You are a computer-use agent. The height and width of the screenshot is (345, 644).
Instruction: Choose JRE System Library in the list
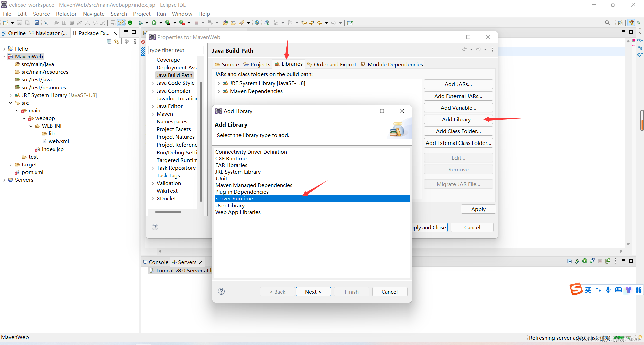(238, 172)
